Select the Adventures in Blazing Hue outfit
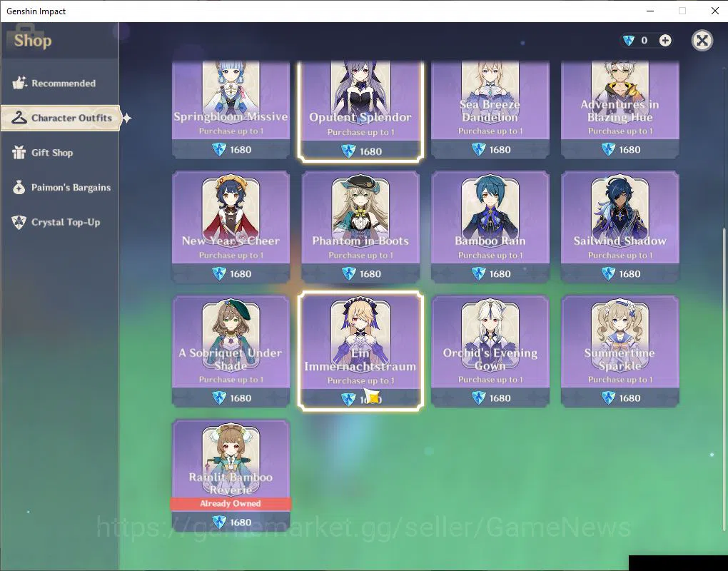This screenshot has height=571, width=728. click(620, 110)
